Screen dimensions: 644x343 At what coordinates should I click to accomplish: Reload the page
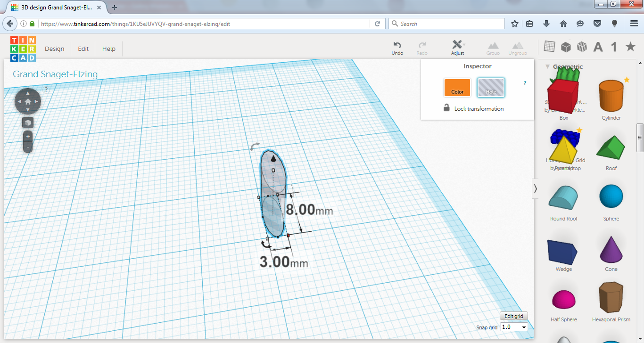pyautogui.click(x=378, y=24)
